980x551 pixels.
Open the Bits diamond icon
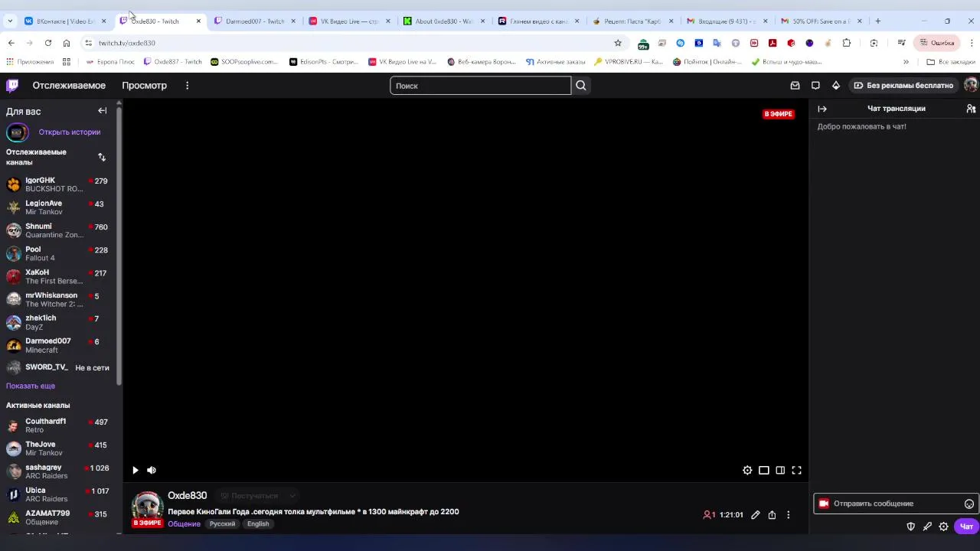click(836, 86)
